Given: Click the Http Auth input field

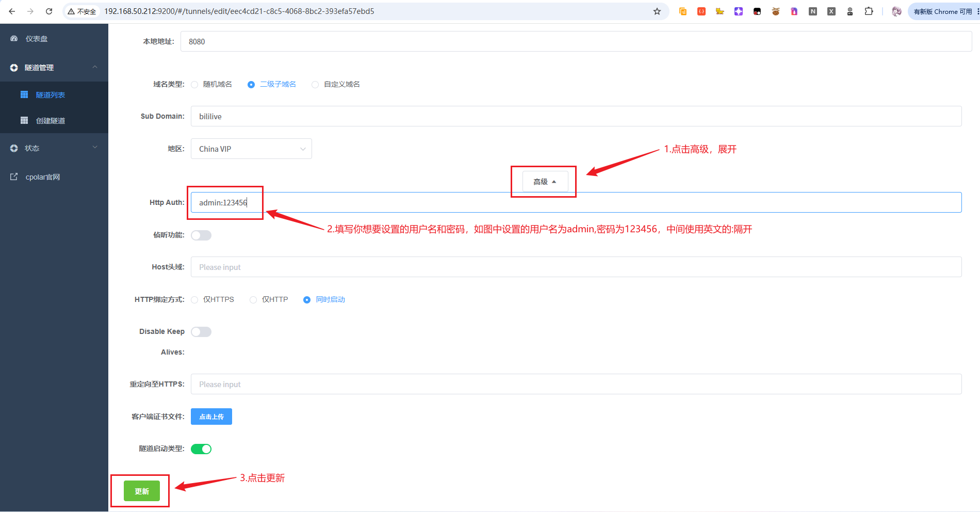Looking at the screenshot, I should coord(576,202).
